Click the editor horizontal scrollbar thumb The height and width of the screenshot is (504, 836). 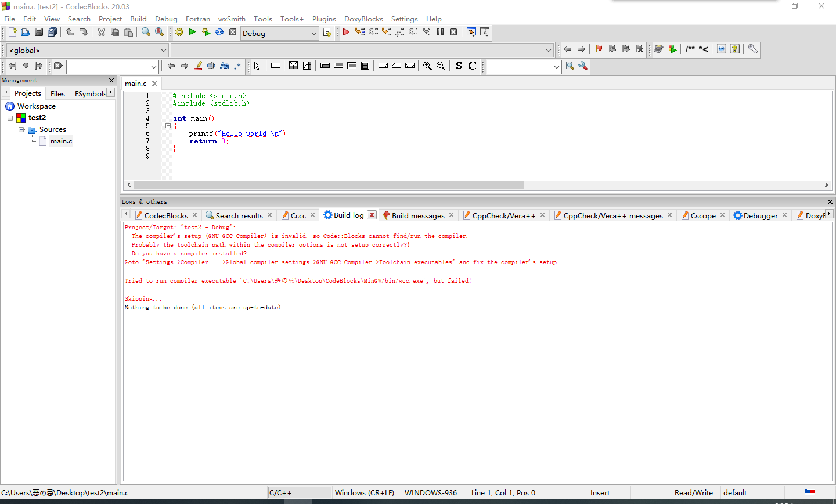click(x=329, y=185)
